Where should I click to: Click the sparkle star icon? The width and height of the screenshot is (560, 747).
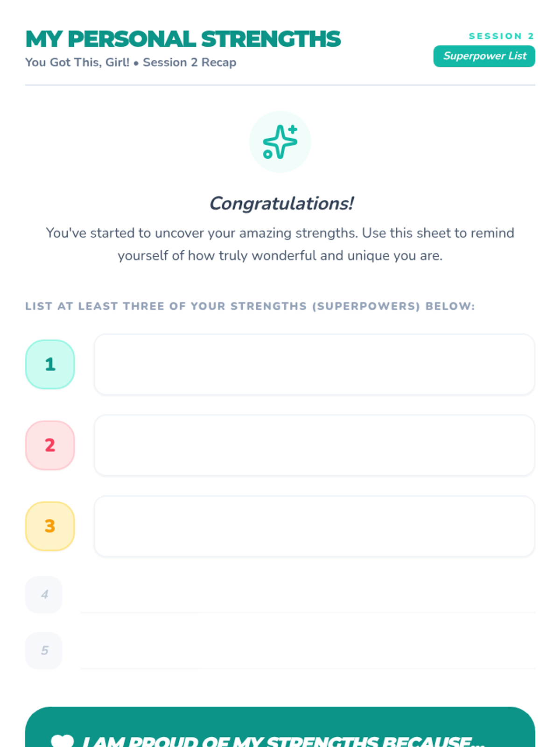point(280,142)
